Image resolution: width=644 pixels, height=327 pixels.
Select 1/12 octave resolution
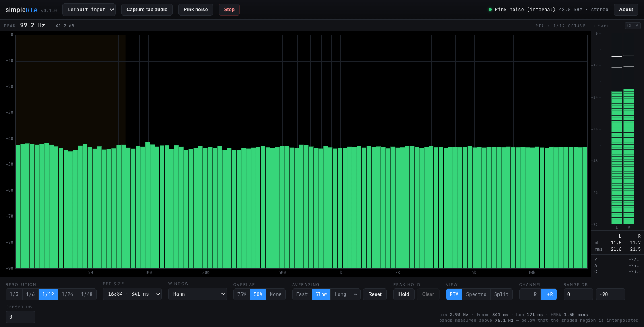[x=48, y=294]
